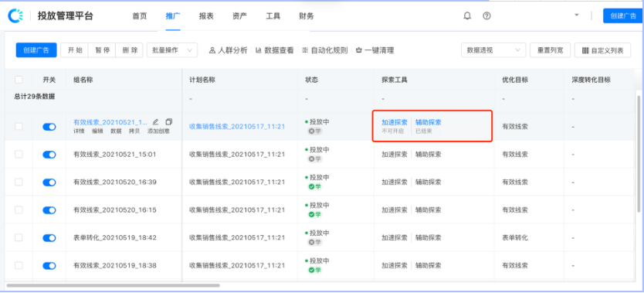Viewport: 644px width, 293px height.
Task: Click the vertical scrollbar beside the table
Action: [639, 154]
